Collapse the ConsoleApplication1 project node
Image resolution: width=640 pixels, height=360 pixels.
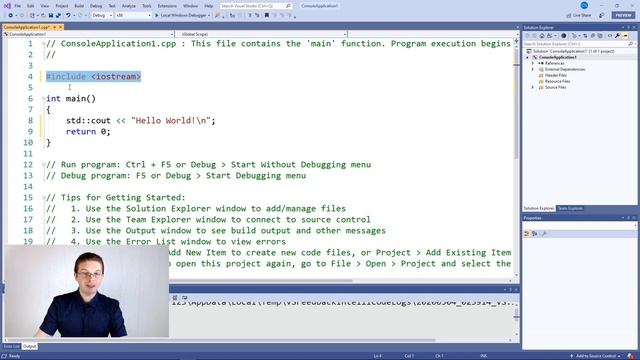click(527, 58)
